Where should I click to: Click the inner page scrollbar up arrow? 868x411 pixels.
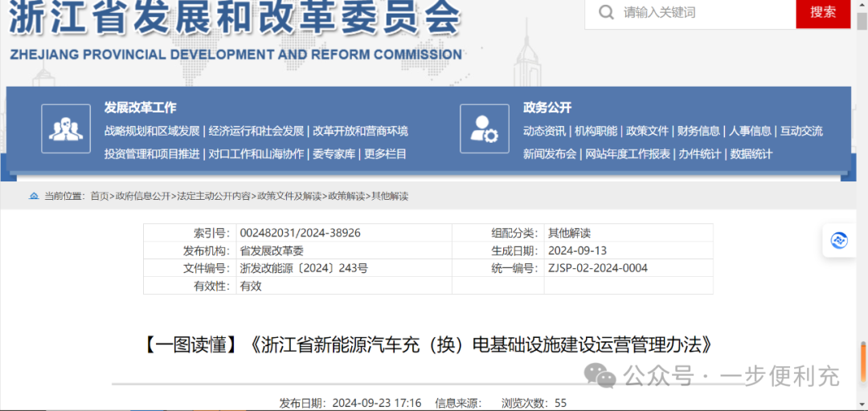862,5
